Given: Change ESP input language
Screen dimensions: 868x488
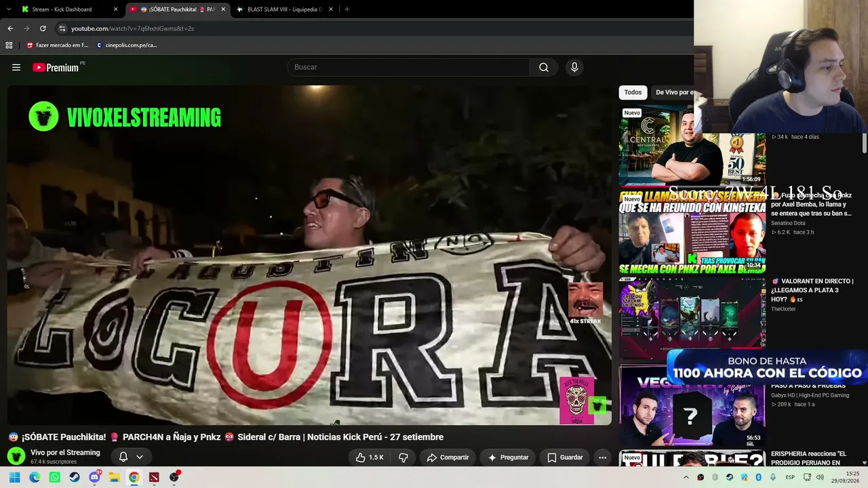Looking at the screenshot, I should pyautogui.click(x=790, y=477).
